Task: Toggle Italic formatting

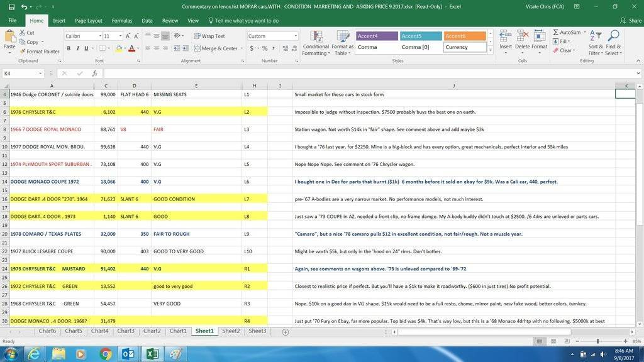Action: [78, 48]
